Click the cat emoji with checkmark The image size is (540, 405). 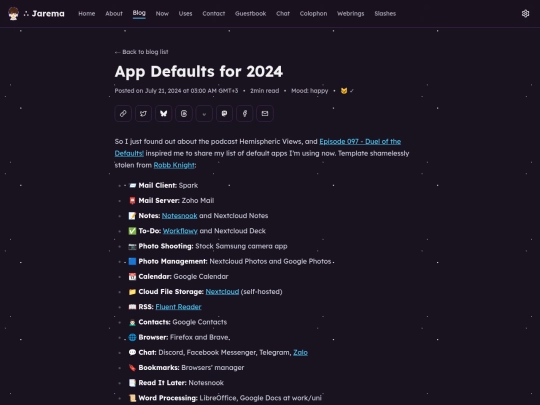coord(347,91)
